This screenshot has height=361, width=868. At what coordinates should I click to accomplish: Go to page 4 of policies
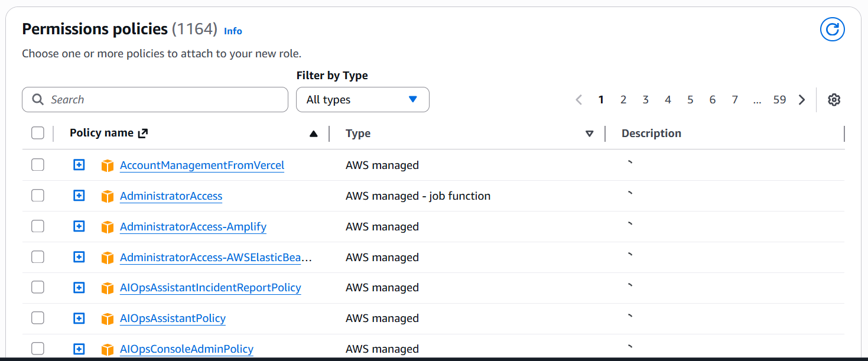pos(668,100)
